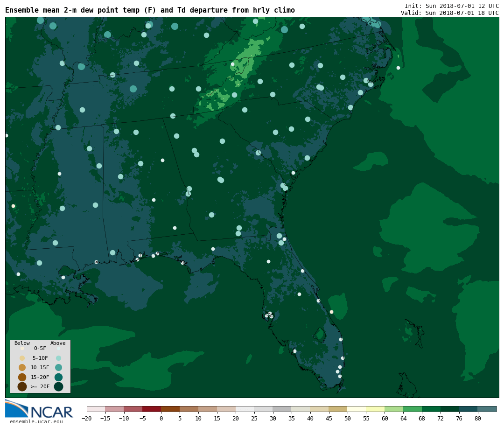The height and width of the screenshot is (427, 504).
Task: Pick the colorbar swatch between 68 and 72
Action: pos(431,409)
